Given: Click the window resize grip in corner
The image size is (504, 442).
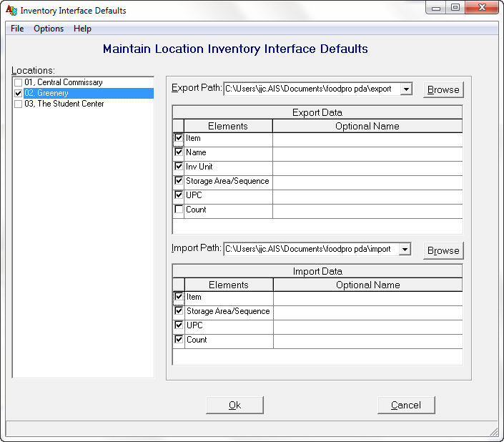Looking at the screenshot, I should click(494, 432).
